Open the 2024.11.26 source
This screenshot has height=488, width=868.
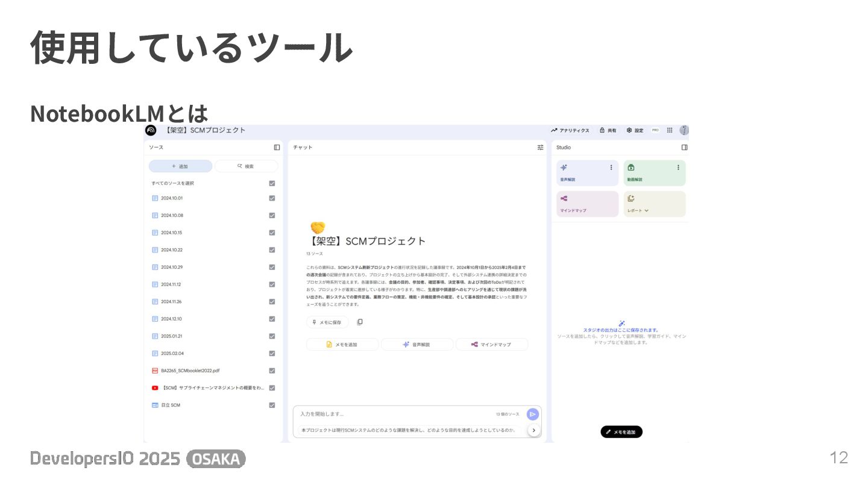171,302
